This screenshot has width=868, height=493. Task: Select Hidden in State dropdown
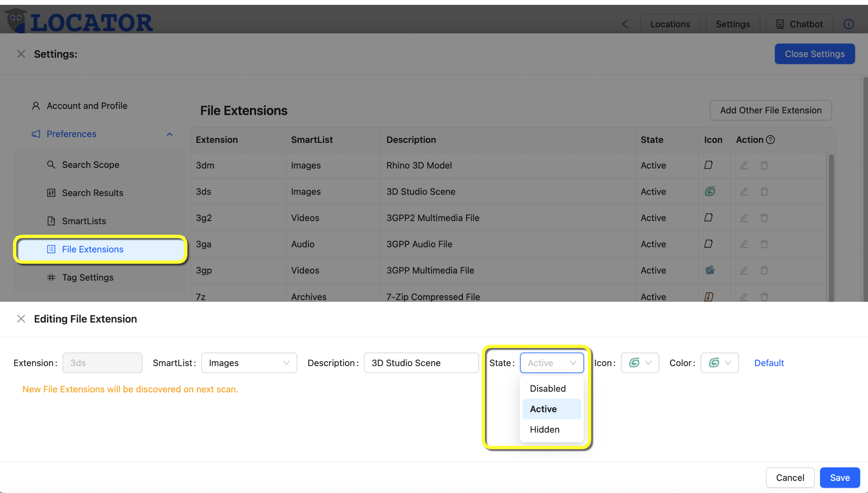551,429
